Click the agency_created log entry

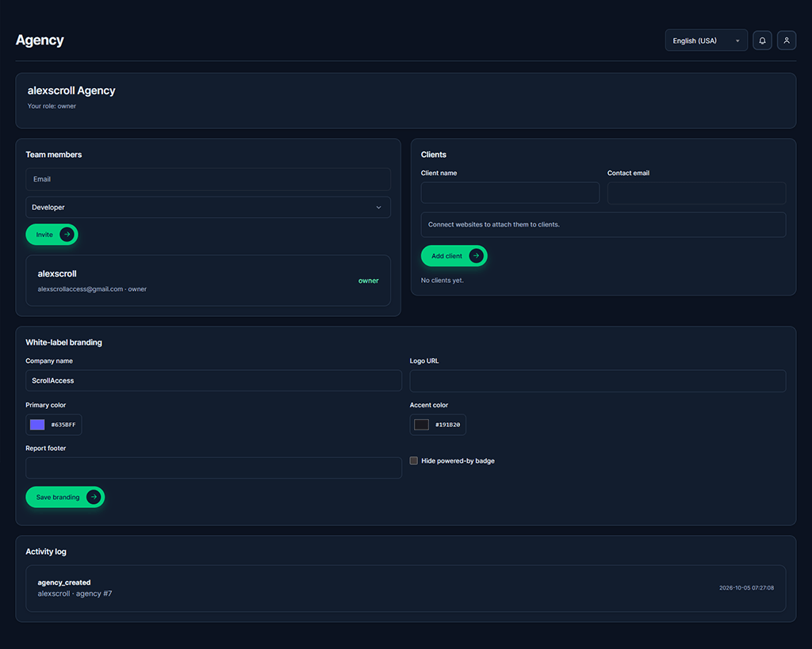point(64,582)
